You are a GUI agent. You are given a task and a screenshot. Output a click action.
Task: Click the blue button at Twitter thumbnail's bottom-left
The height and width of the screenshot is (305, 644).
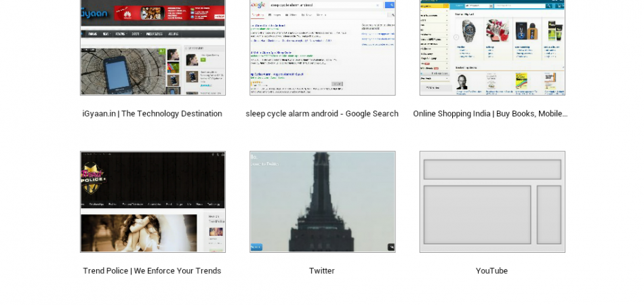pyautogui.click(x=256, y=247)
